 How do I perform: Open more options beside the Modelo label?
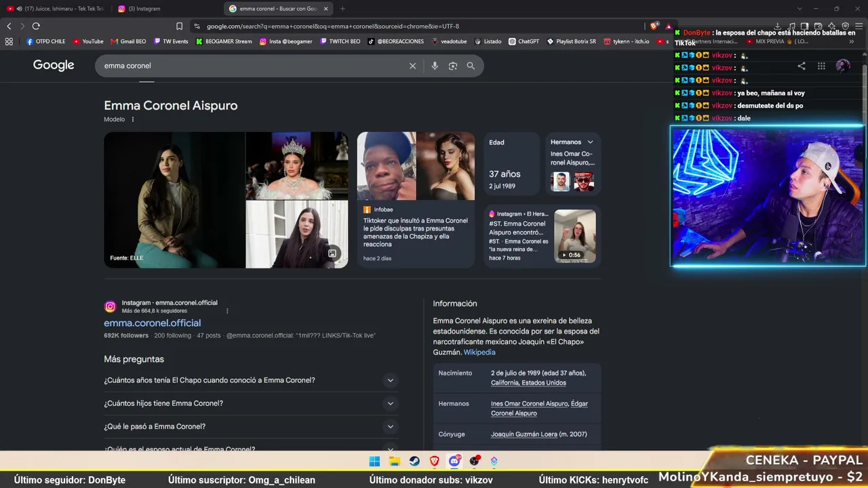point(133,119)
